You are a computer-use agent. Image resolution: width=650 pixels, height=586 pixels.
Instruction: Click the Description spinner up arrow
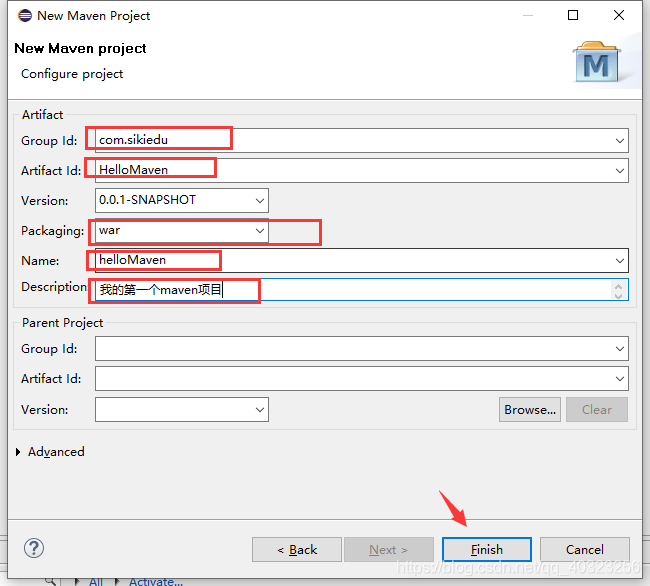coord(619,285)
